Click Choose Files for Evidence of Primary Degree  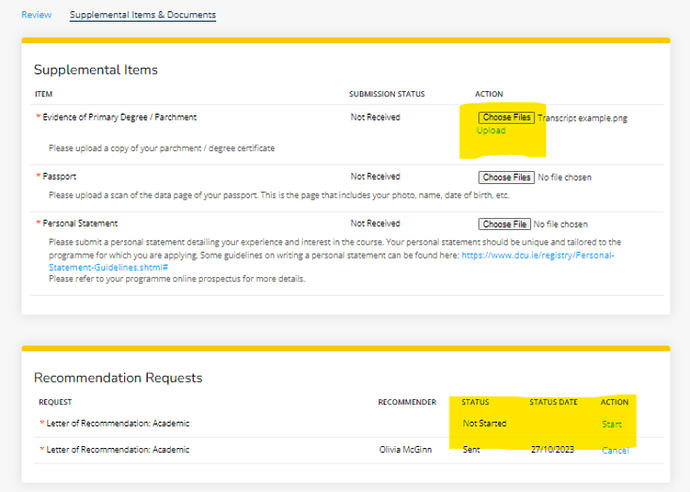pos(506,117)
